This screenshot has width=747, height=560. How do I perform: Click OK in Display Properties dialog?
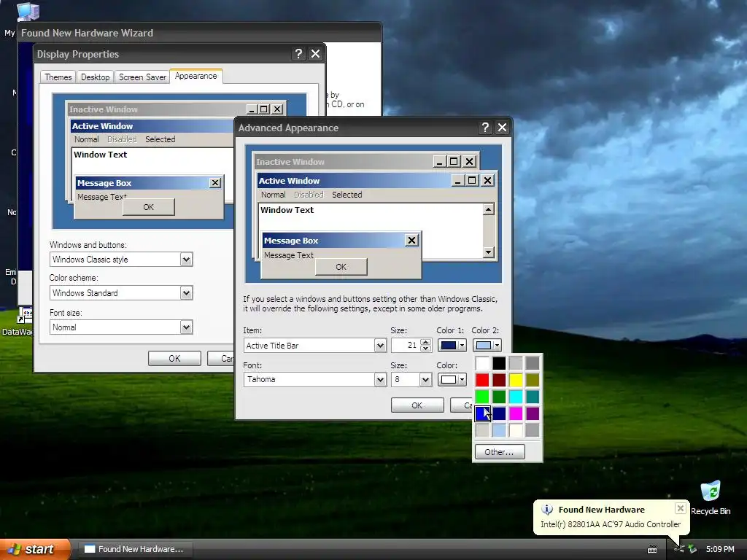(x=174, y=359)
